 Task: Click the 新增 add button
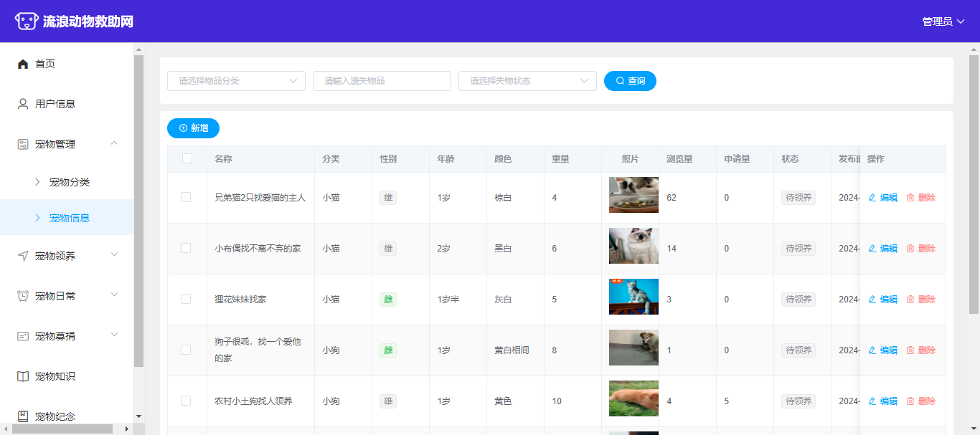point(193,128)
